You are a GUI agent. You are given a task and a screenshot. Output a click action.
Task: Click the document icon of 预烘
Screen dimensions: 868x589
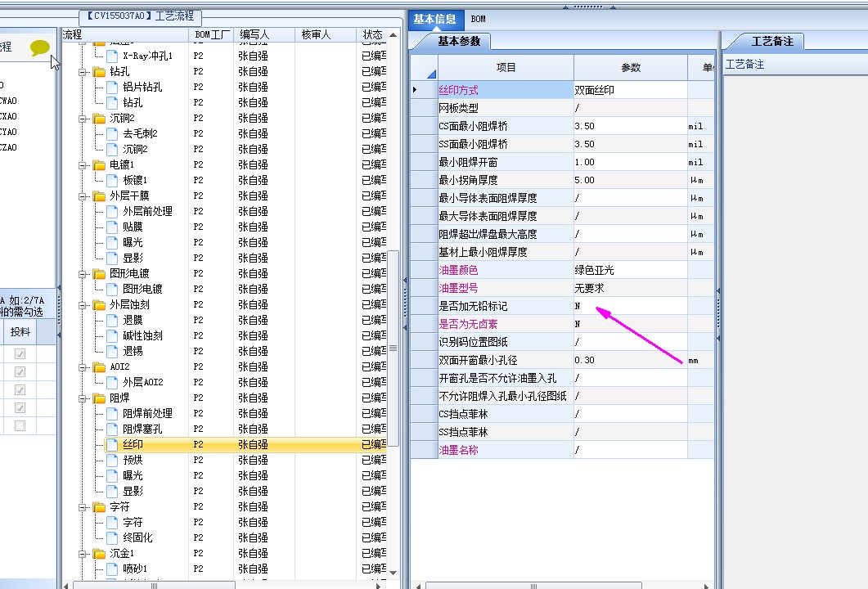(112, 460)
